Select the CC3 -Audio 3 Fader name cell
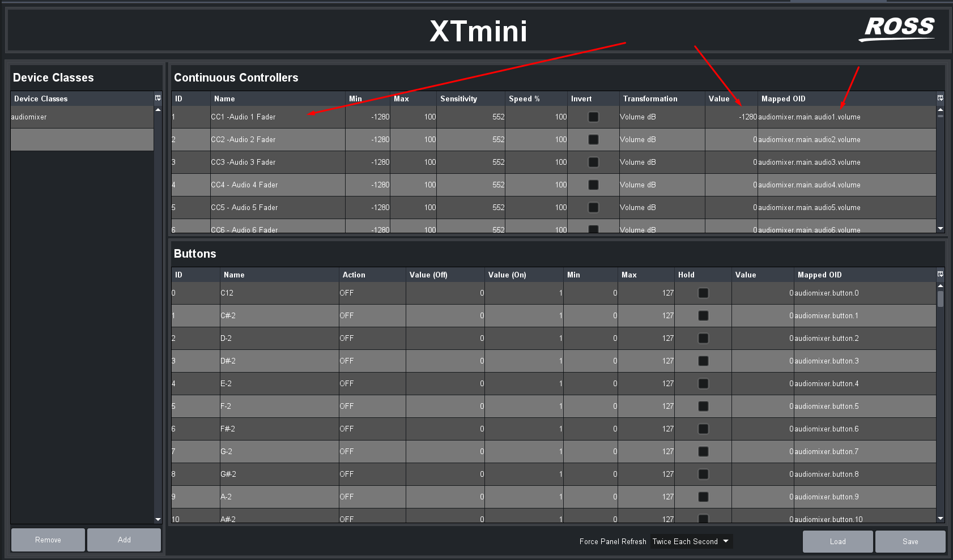This screenshot has height=560, width=953. coord(278,162)
